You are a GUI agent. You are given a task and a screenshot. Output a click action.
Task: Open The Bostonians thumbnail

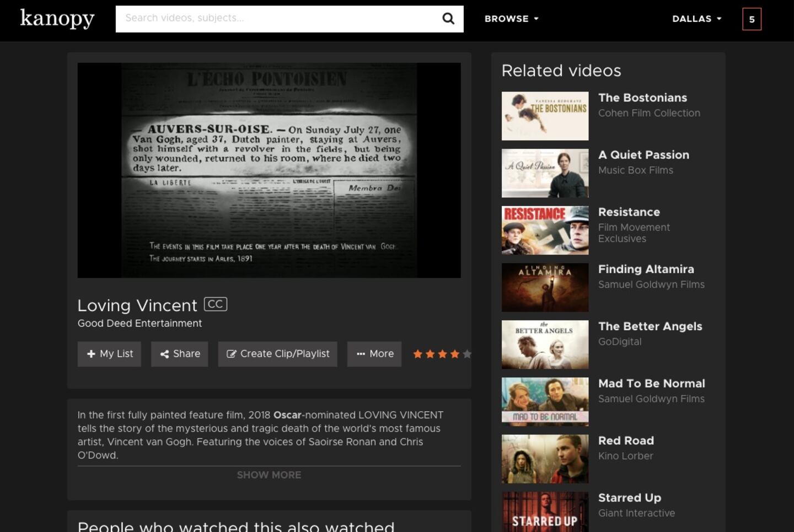click(x=545, y=116)
